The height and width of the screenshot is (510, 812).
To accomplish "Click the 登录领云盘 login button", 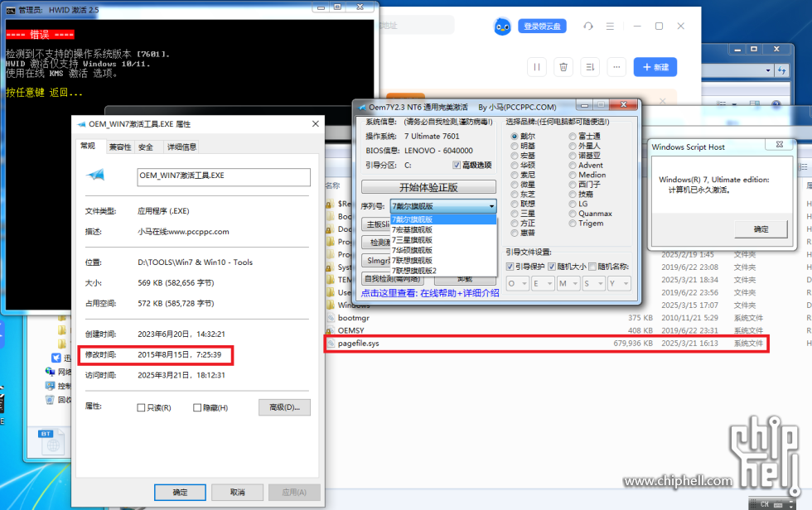I will coord(542,26).
